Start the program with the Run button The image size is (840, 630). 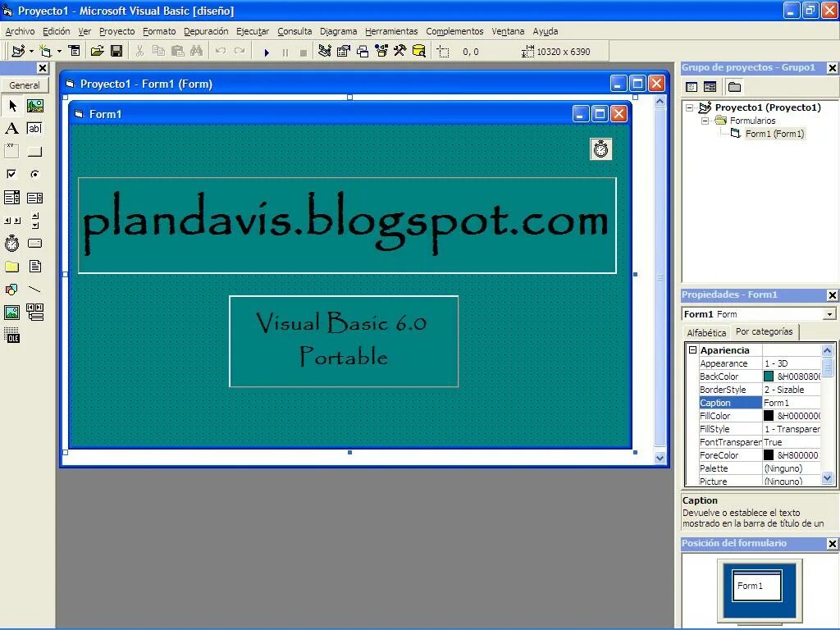point(267,52)
